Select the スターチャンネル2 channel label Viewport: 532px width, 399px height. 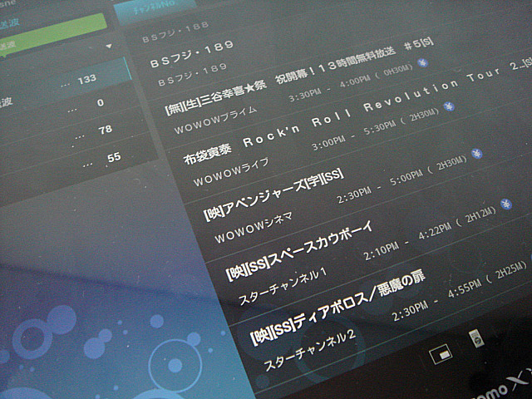309,350
